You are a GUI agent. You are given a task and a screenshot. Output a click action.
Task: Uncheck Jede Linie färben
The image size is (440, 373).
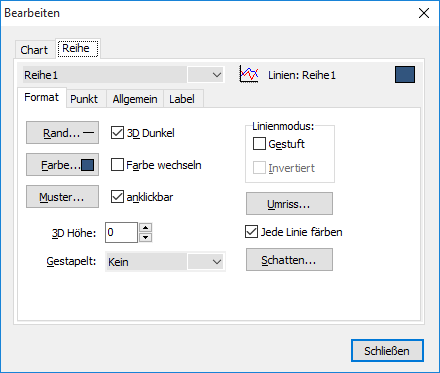[x=251, y=232]
